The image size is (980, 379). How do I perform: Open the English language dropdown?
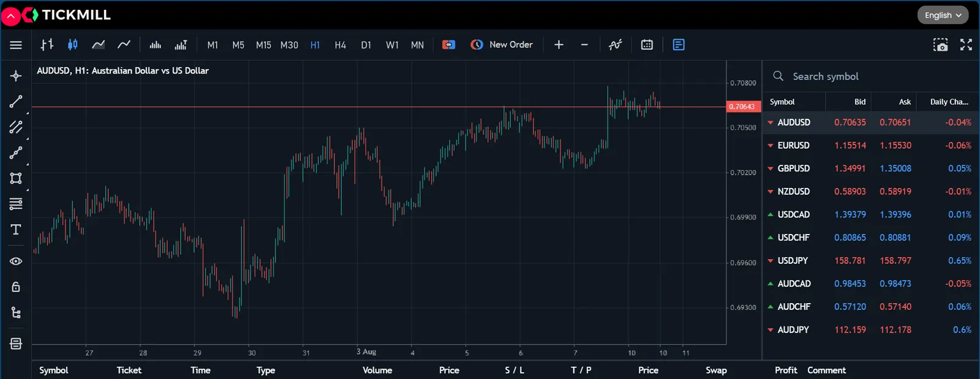(x=943, y=15)
